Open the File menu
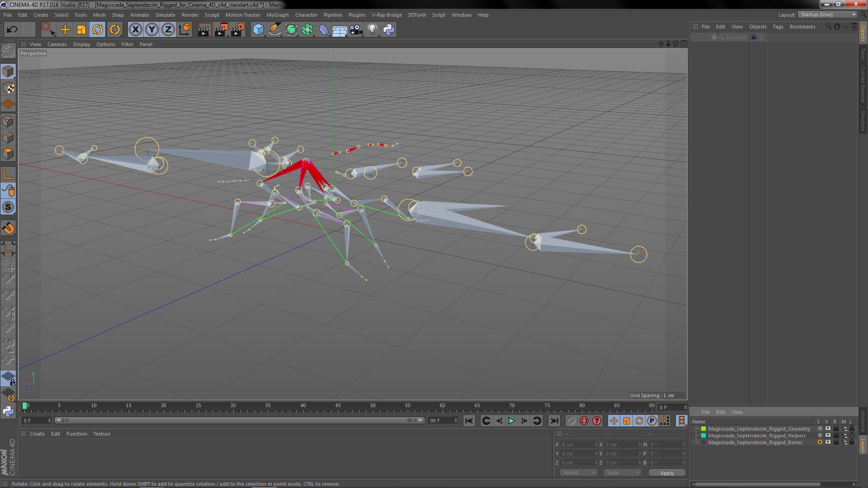 (x=8, y=15)
